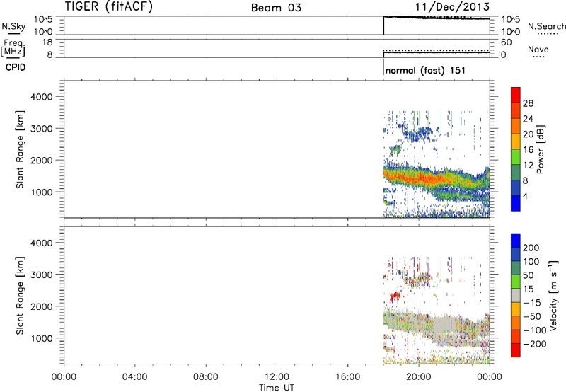566x392 pixels.
Task: Click the 'Time UT' axis title
Action: tap(277, 388)
